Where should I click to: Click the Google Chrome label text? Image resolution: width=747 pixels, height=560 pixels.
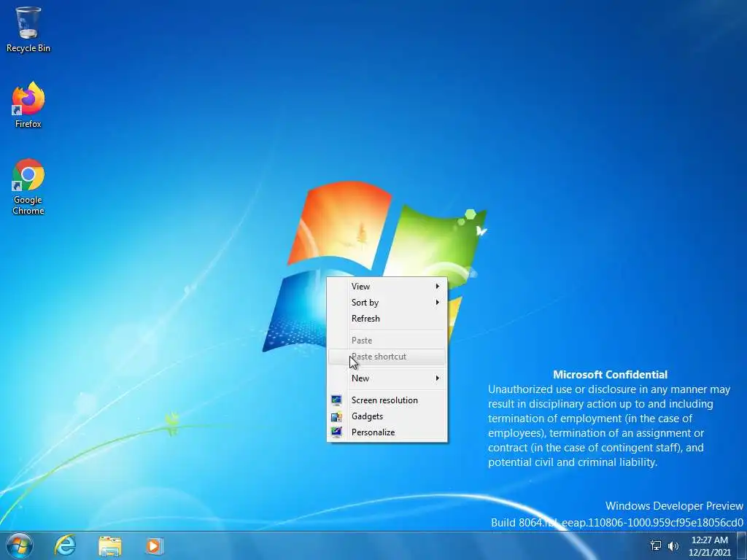(x=28, y=205)
